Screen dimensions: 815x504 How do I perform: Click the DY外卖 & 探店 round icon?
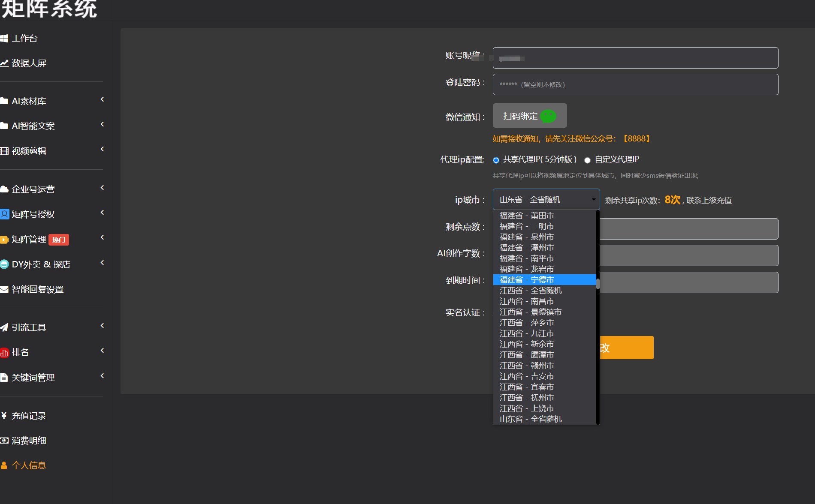(x=4, y=264)
